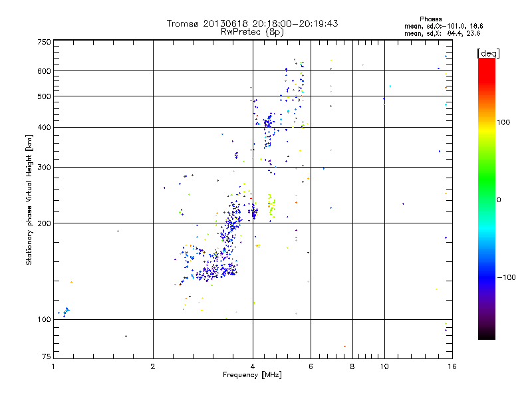The image size is (532, 399).
Task: Click the '75' y-axis tick label
Action: click(47, 356)
